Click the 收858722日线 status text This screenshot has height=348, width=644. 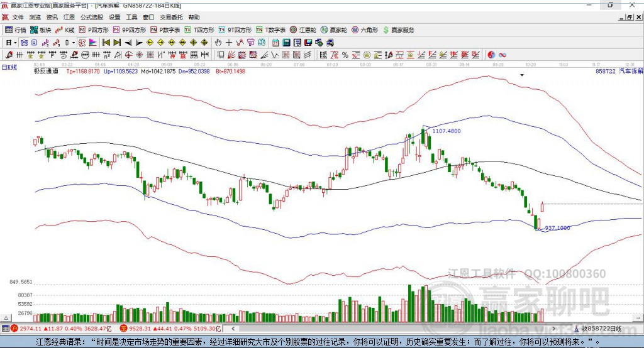click(602, 329)
